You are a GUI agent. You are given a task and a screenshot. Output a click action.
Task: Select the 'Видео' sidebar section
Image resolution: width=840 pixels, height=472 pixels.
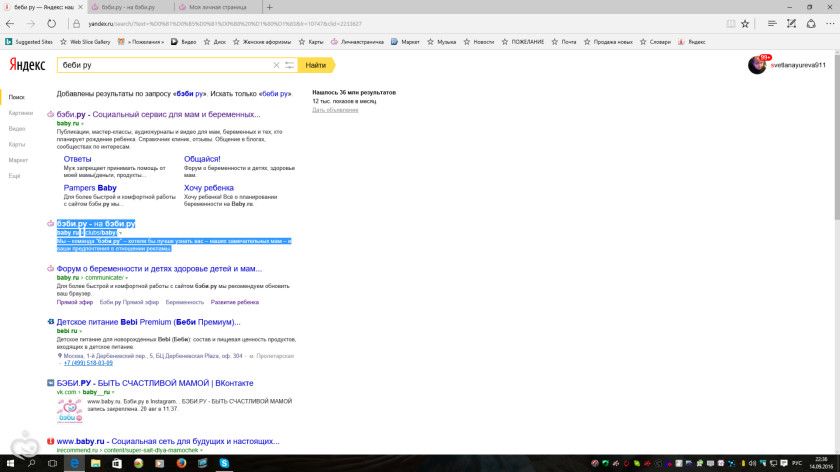(17, 129)
